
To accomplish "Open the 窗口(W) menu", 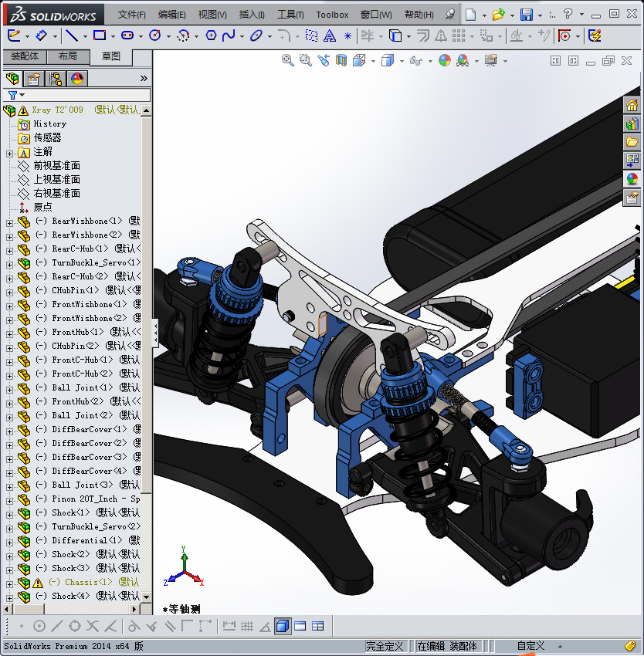I will (376, 15).
